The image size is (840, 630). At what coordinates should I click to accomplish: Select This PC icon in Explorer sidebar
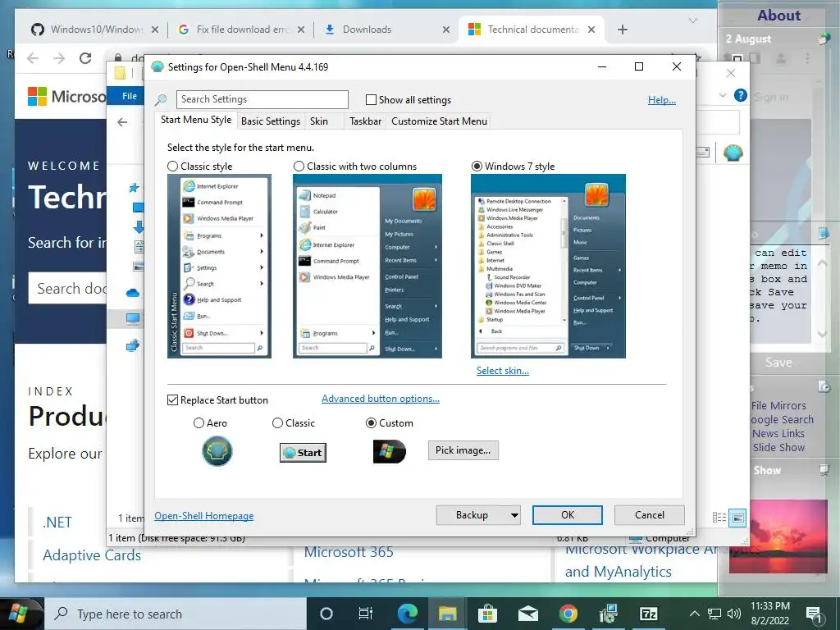coord(133,319)
